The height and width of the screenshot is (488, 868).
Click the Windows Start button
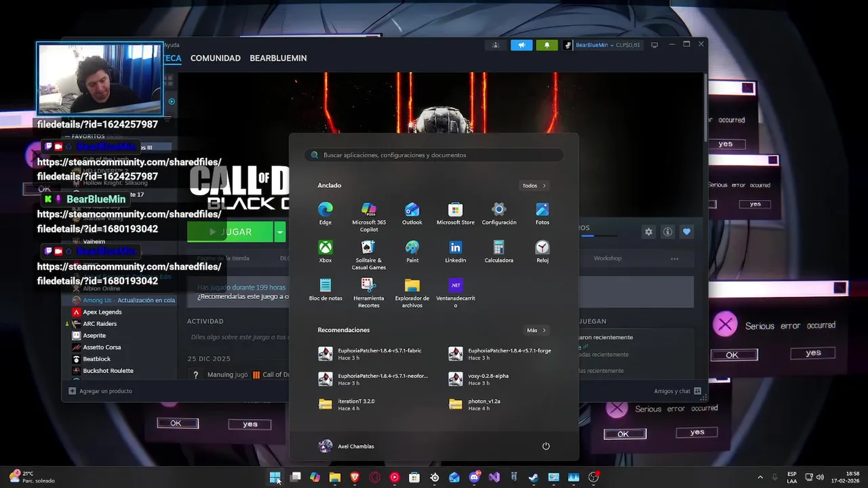(x=275, y=477)
